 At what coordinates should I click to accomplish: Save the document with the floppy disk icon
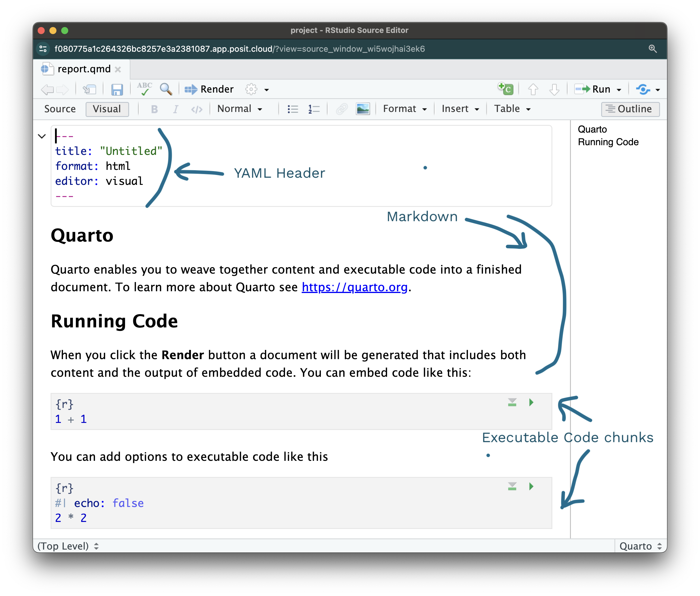117,89
